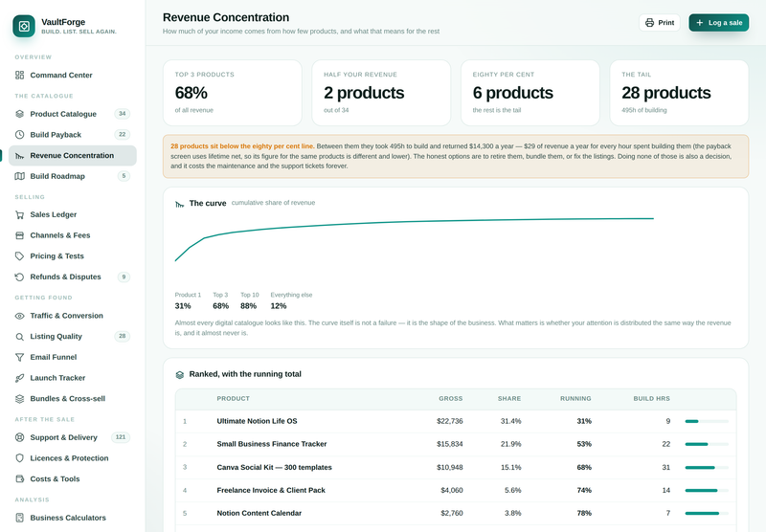
Task: Click the orange 28 products warning text
Action: 242,146
